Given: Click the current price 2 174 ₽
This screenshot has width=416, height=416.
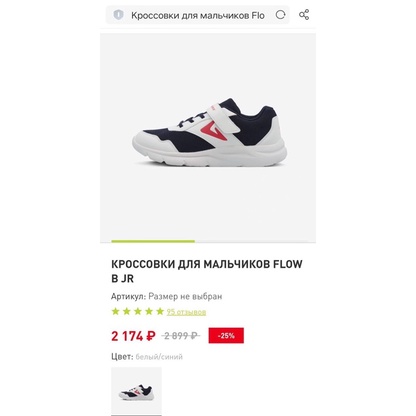Looking at the screenshot, I should pyautogui.click(x=133, y=336).
